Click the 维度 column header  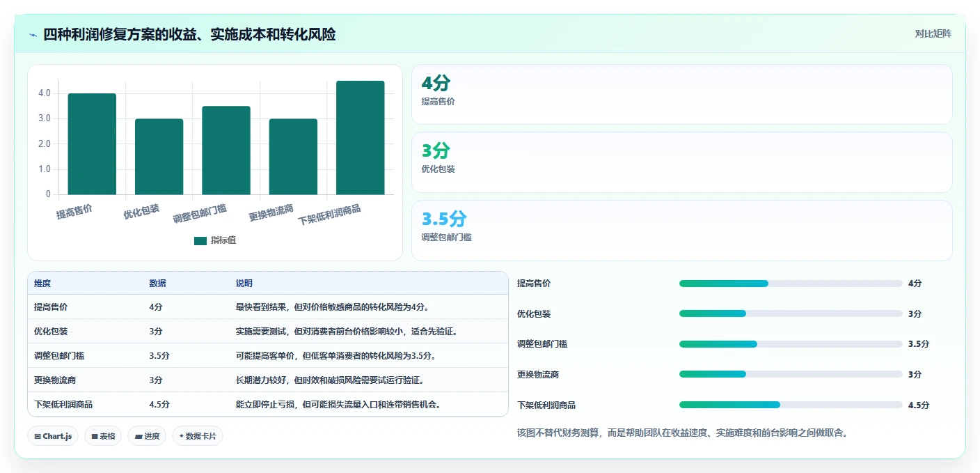point(42,284)
